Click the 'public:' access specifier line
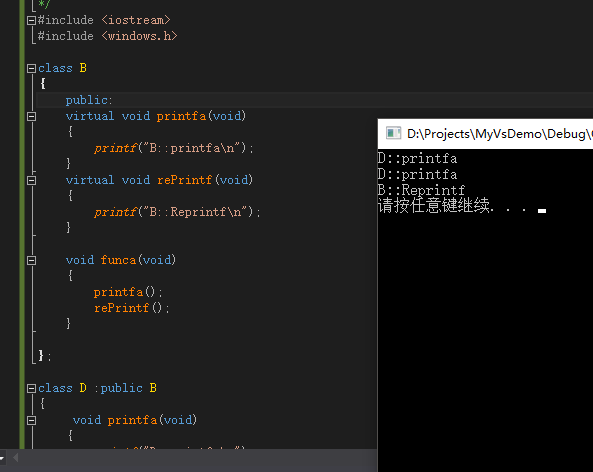 [89, 100]
